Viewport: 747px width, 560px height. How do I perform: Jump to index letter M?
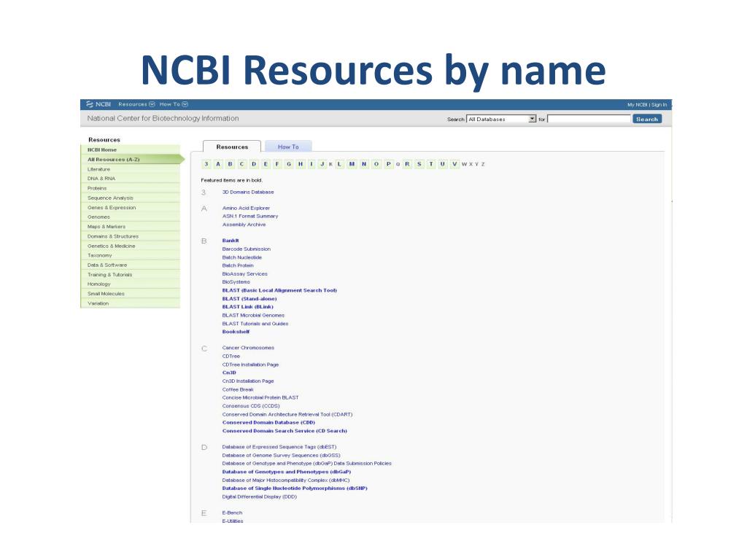[352, 164]
